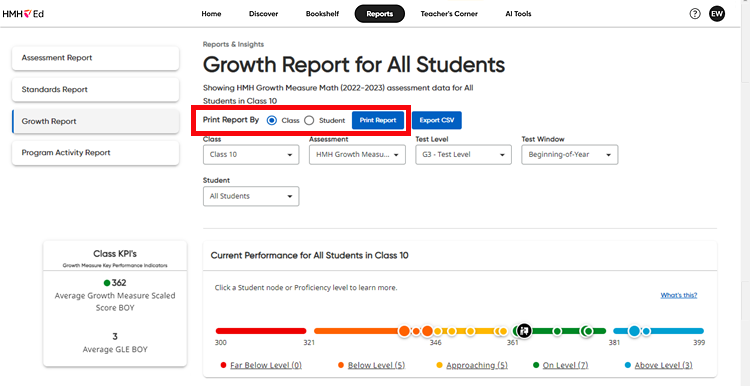
Task: Click the red Far Below Level bar
Action: click(261, 331)
